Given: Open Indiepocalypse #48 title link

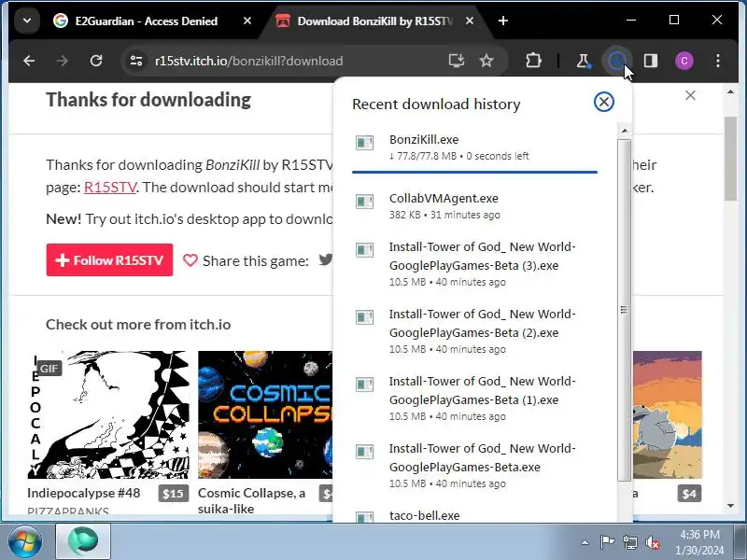Looking at the screenshot, I should tap(84, 493).
